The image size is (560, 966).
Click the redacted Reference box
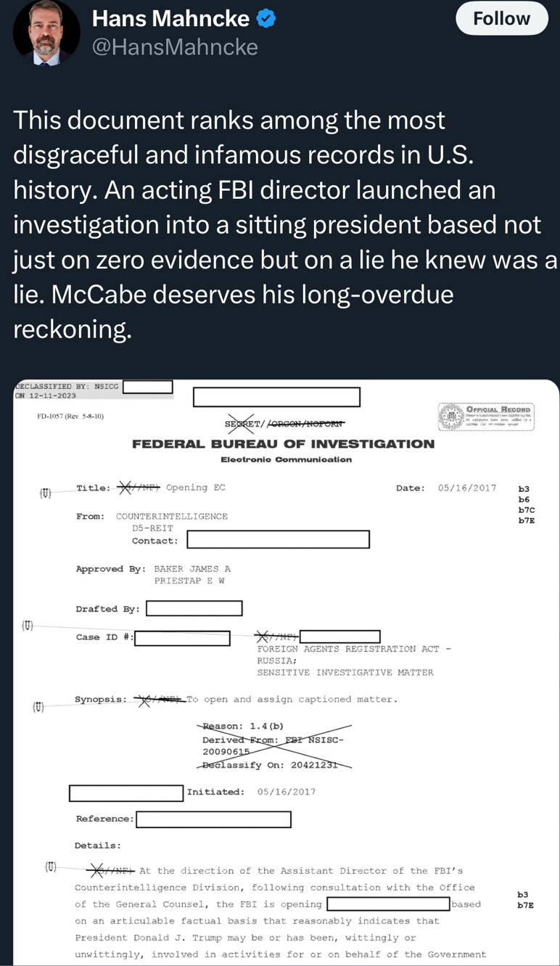pyautogui.click(x=213, y=819)
